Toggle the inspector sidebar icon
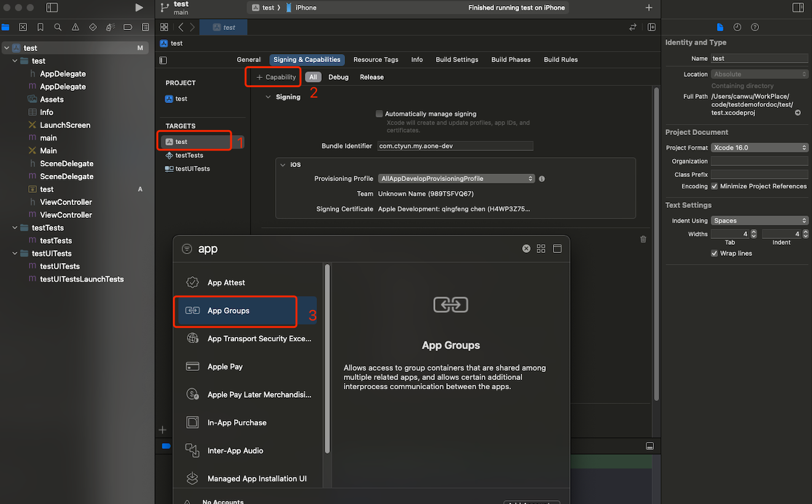 [798, 7]
